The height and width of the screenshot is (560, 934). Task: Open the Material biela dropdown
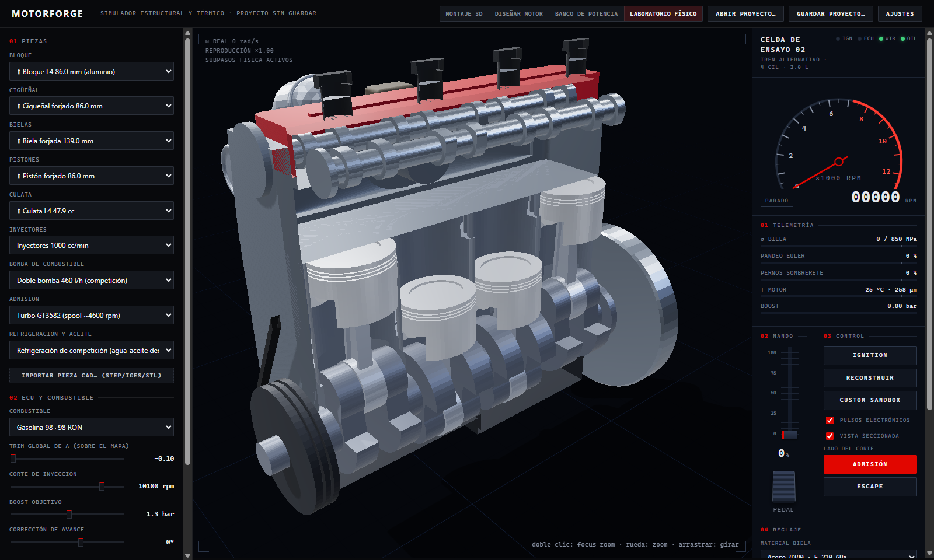tap(839, 554)
